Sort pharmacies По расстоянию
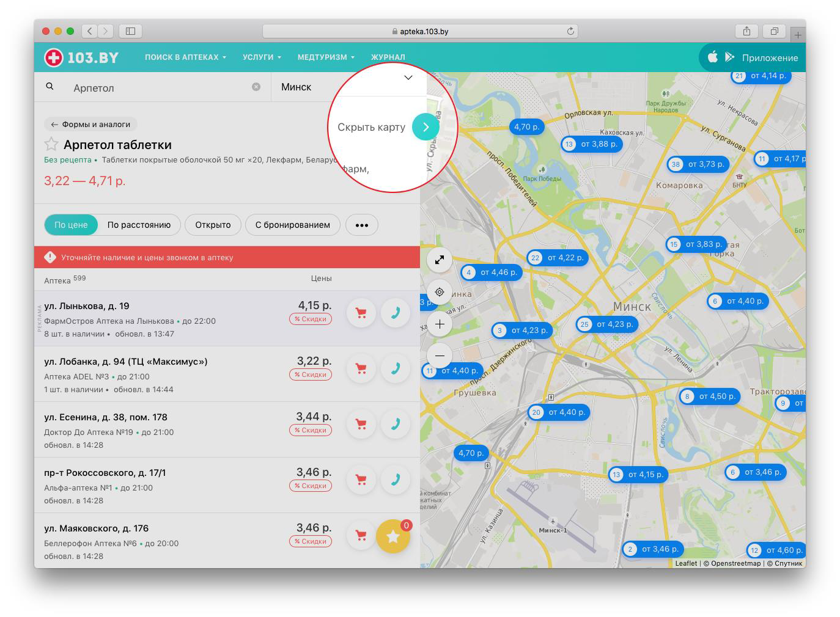 tap(139, 225)
